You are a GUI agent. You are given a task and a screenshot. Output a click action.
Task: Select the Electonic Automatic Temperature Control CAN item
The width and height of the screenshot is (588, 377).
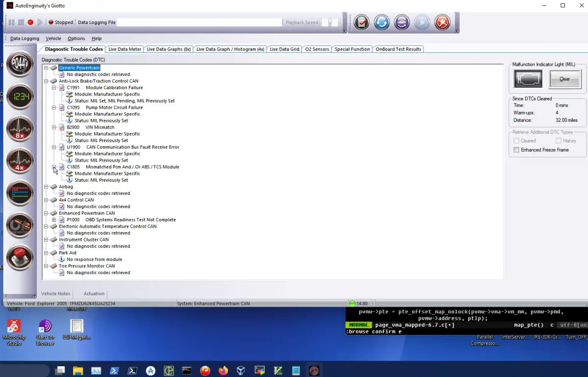(x=108, y=226)
